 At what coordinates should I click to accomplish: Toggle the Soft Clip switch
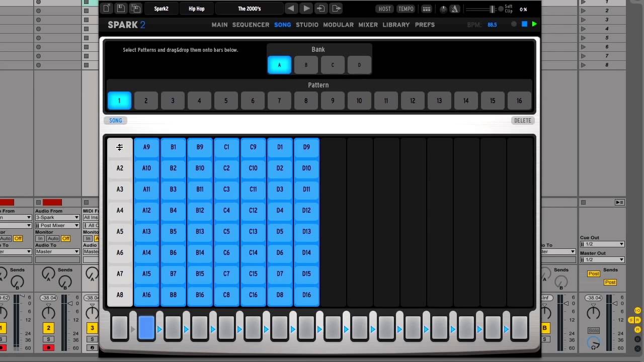coord(501,9)
